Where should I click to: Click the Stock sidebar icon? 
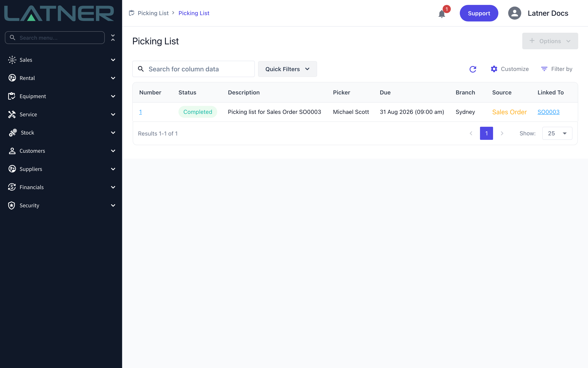tap(13, 133)
